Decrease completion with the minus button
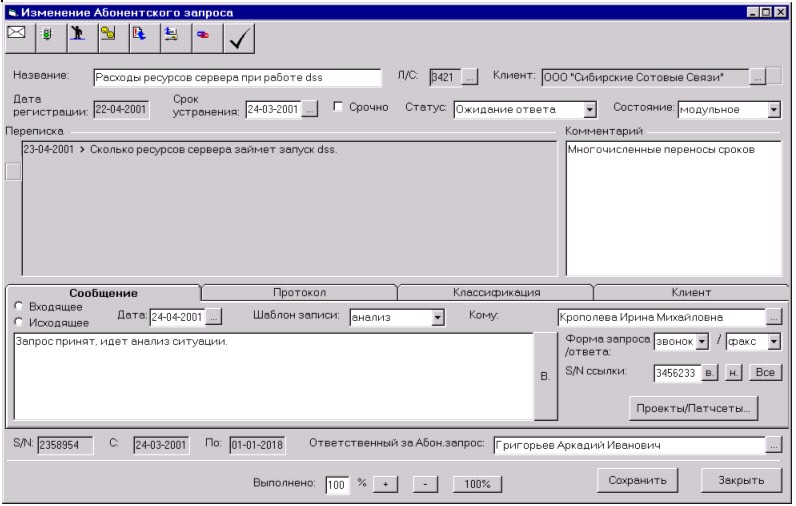Screen dimensions: 796x506 pyautogui.click(x=425, y=484)
